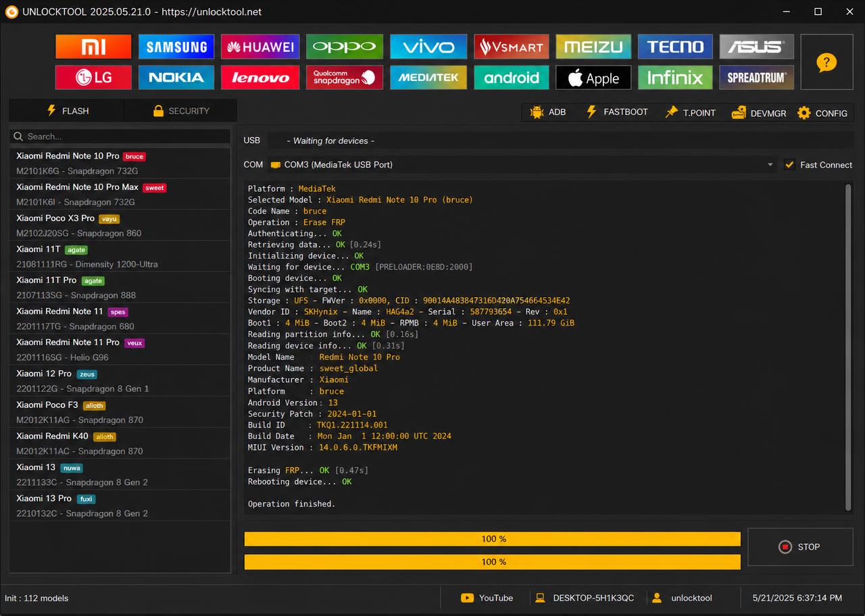Viewport: 865px width, 616px height.
Task: Click the USB waiting for devices field
Action: (560, 140)
